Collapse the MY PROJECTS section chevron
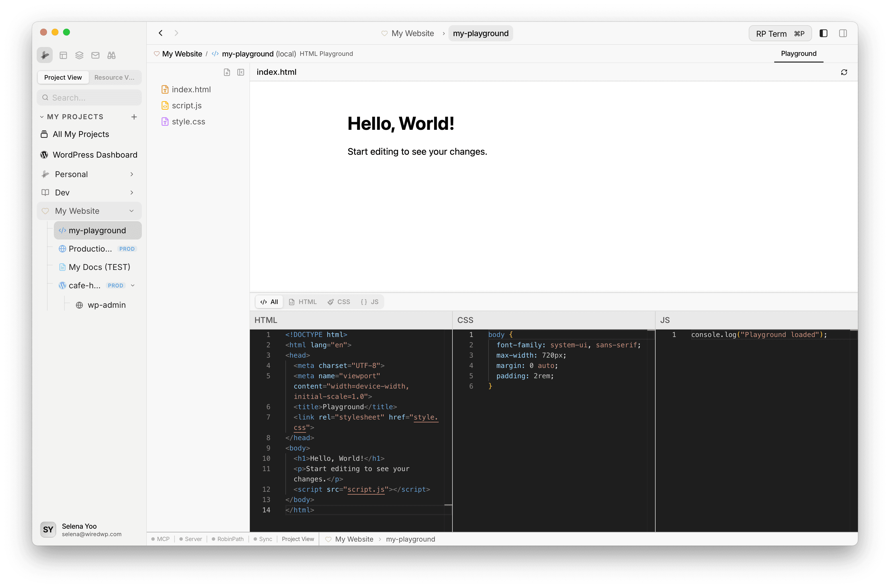The image size is (890, 588). pyautogui.click(x=42, y=117)
